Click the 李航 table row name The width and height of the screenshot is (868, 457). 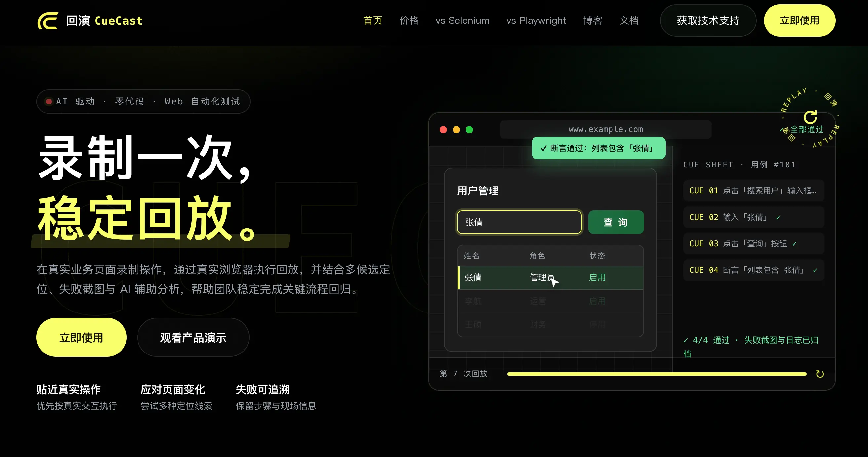point(473,301)
